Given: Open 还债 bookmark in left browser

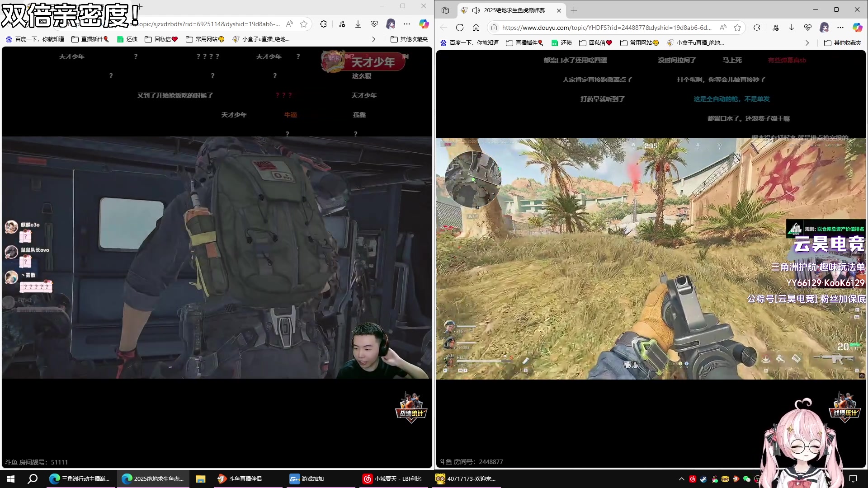Looking at the screenshot, I should coord(127,39).
